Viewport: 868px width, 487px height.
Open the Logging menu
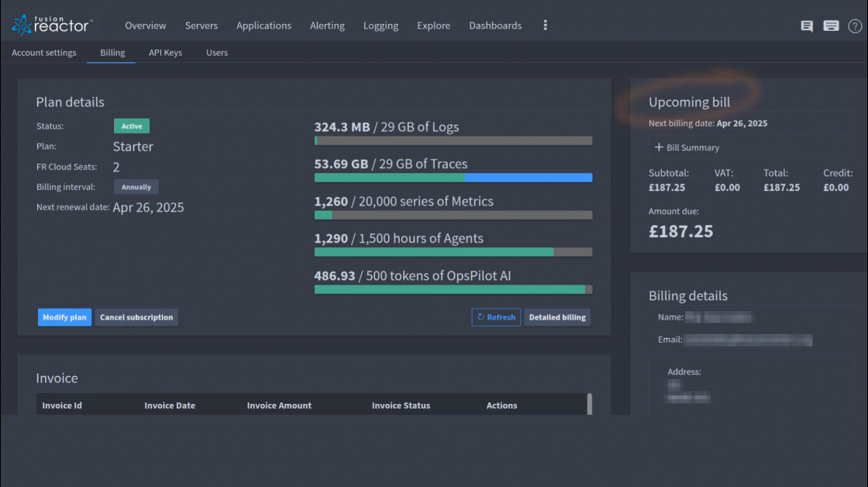coord(381,26)
